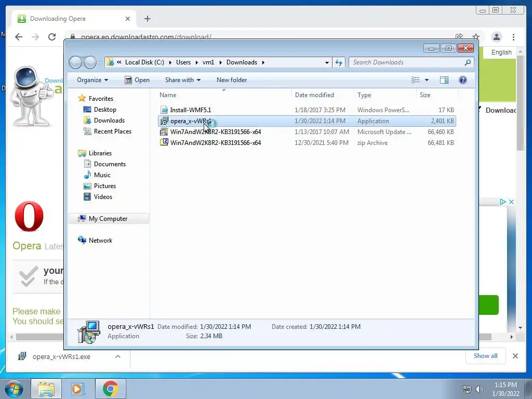Open the Share with dropdown
Image resolution: width=532 pixels, height=399 pixels.
tap(182, 80)
